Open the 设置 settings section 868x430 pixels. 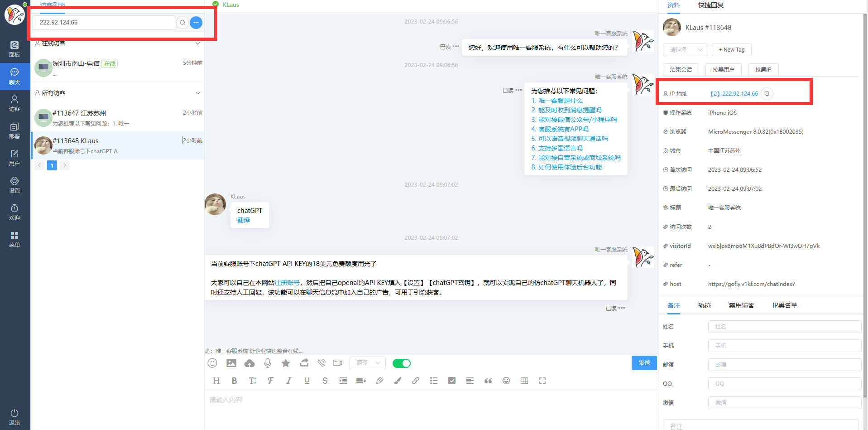[x=14, y=185]
